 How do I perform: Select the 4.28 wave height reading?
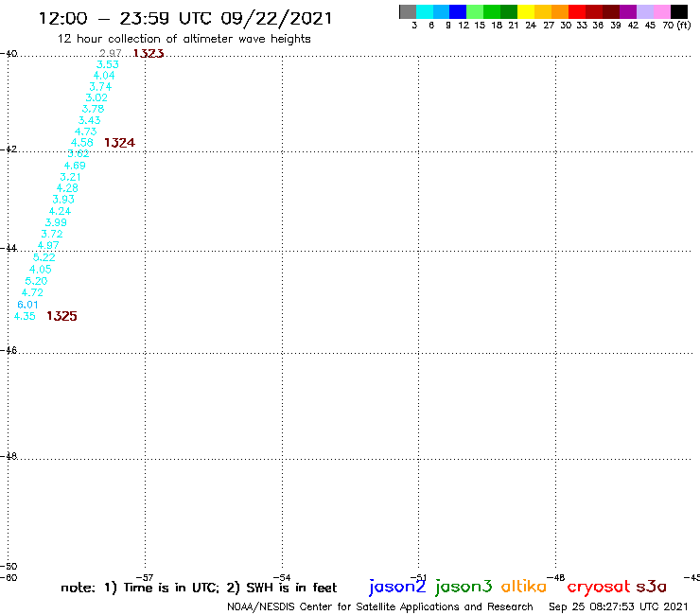67,188
